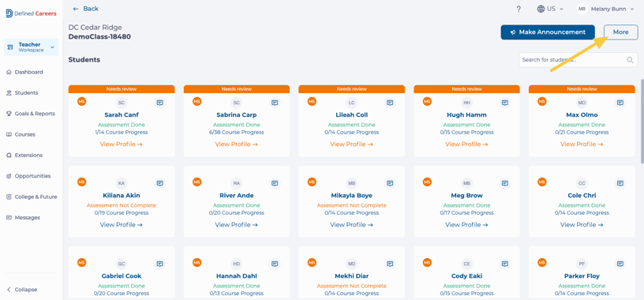This screenshot has height=300, width=644.
Task: View Profile for Meg Brow
Action: (466, 225)
